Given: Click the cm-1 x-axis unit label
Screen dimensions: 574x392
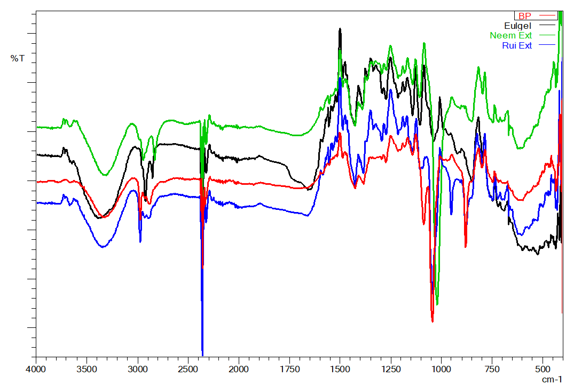Looking at the screenshot, I should (552, 379).
